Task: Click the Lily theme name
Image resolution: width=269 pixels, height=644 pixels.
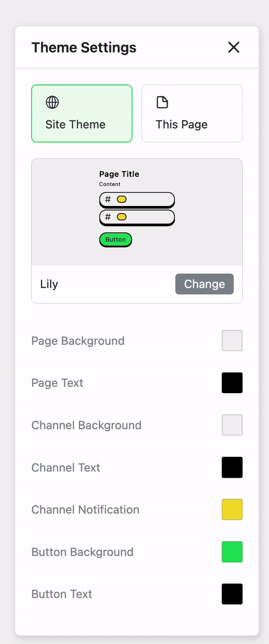Action: coord(49,284)
